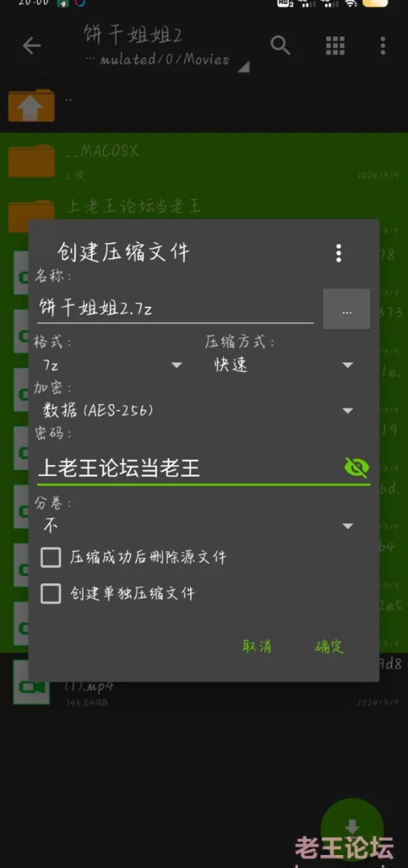Image resolution: width=408 pixels, height=868 pixels.
Task: Open search with the magnifier icon
Action: pos(280,45)
